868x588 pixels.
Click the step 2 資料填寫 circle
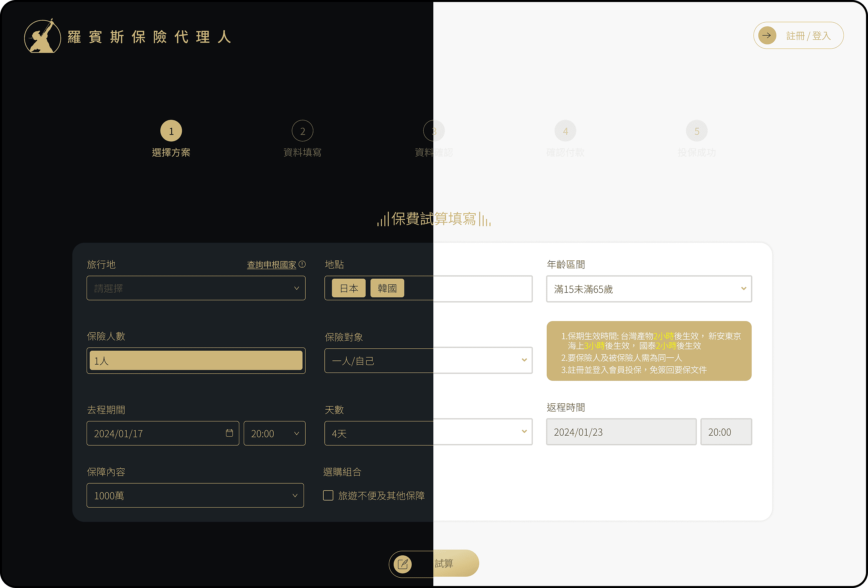click(x=303, y=130)
